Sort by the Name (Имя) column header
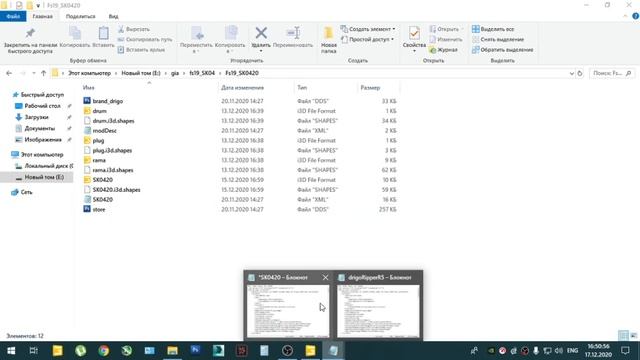 pos(89,87)
